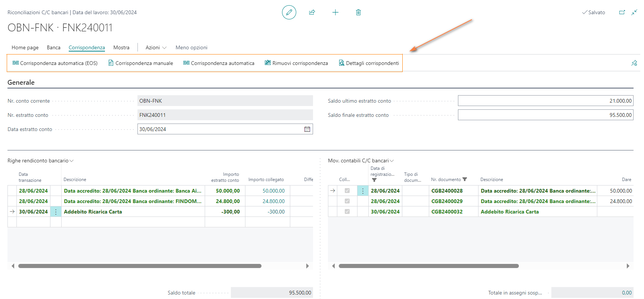The width and height of the screenshot is (644, 299).
Task: Click CGB2400029 document number
Action: tap(447, 201)
